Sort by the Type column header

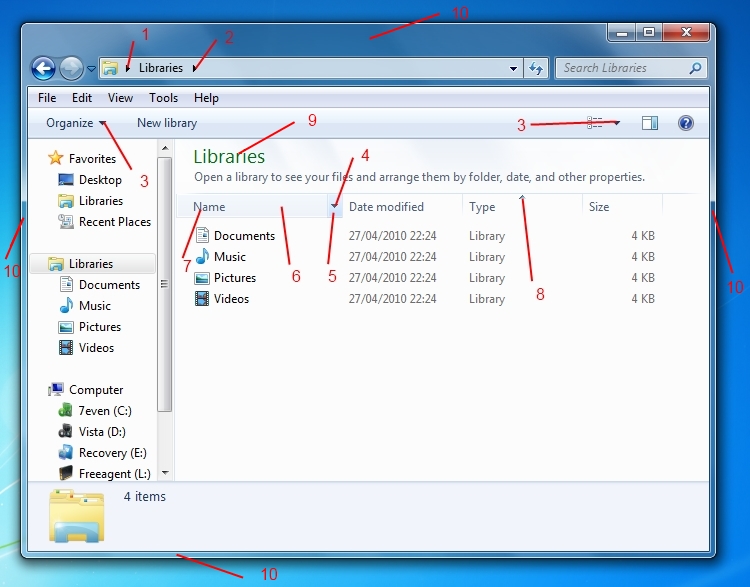tap(522, 207)
